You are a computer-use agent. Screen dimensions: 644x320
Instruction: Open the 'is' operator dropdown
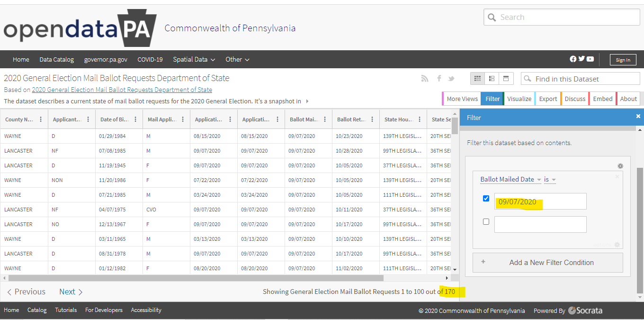point(550,179)
